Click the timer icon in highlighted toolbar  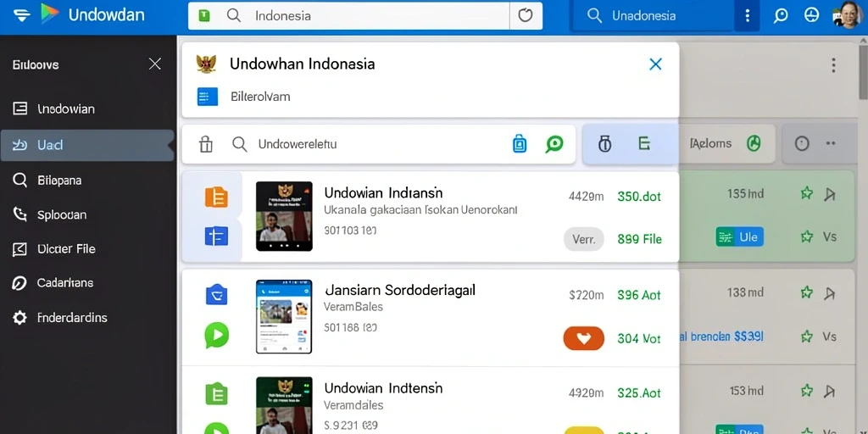[x=604, y=144]
